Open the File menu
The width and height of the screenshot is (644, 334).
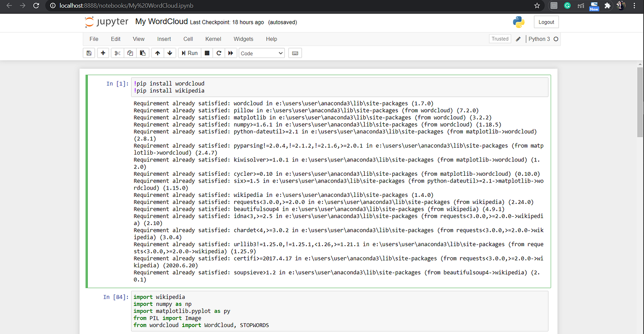[x=94, y=39]
